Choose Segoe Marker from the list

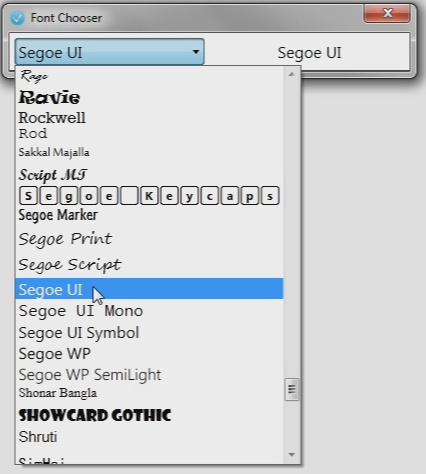(x=149, y=215)
